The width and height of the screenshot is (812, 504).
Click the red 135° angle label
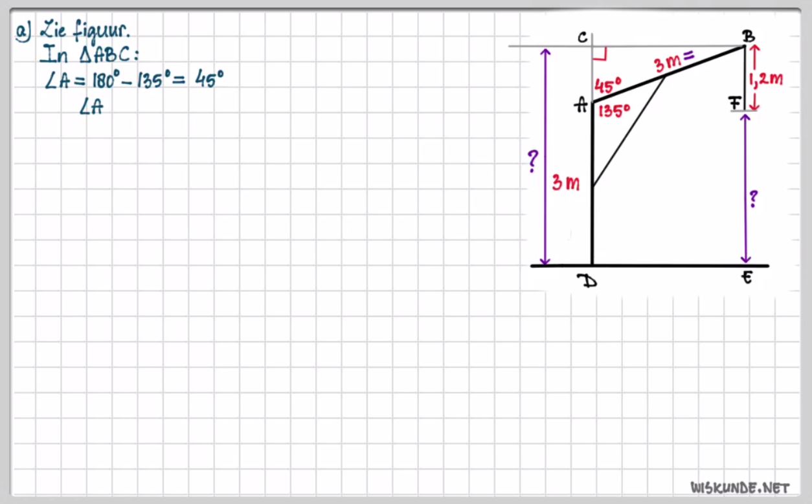click(613, 111)
